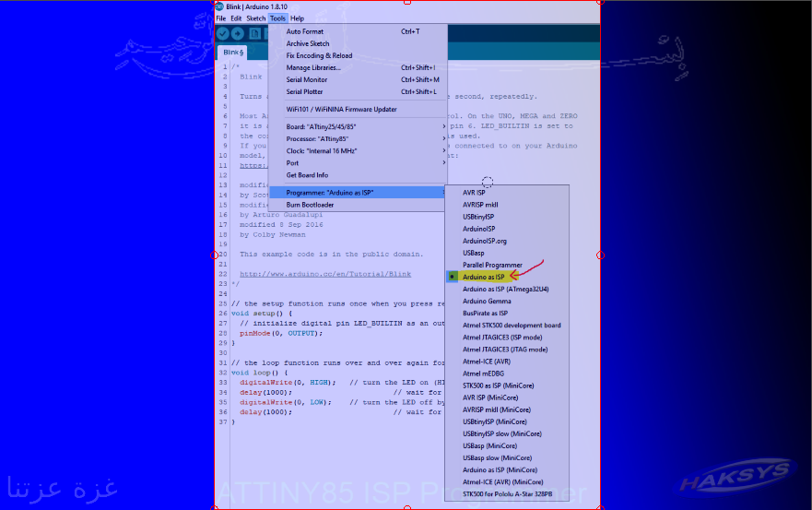Select Atmel JTAGICE3 (ISP mode)
The height and width of the screenshot is (510, 812).
point(507,338)
